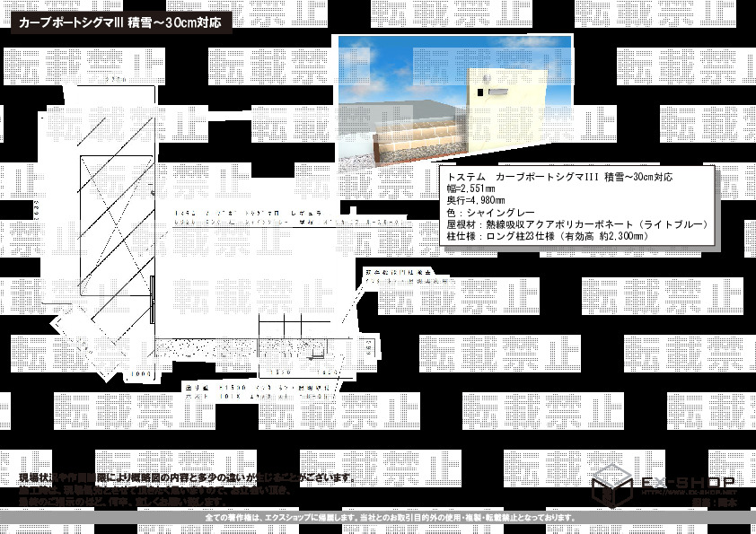Click the mailbox slot on the rendered wall
756x534 pixels.
click(500, 92)
